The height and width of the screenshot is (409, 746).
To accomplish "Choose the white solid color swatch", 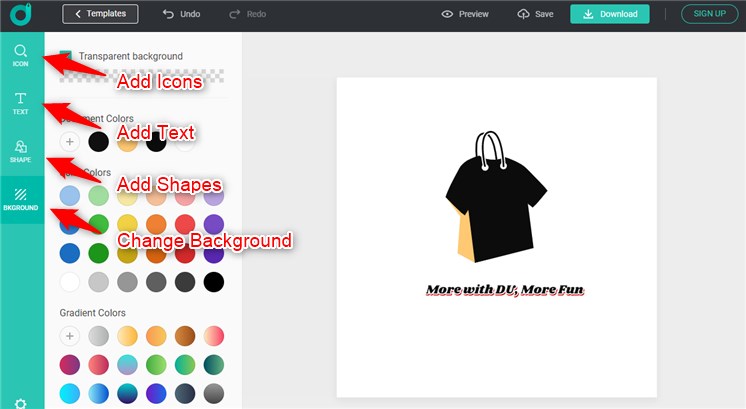I will (x=70, y=282).
